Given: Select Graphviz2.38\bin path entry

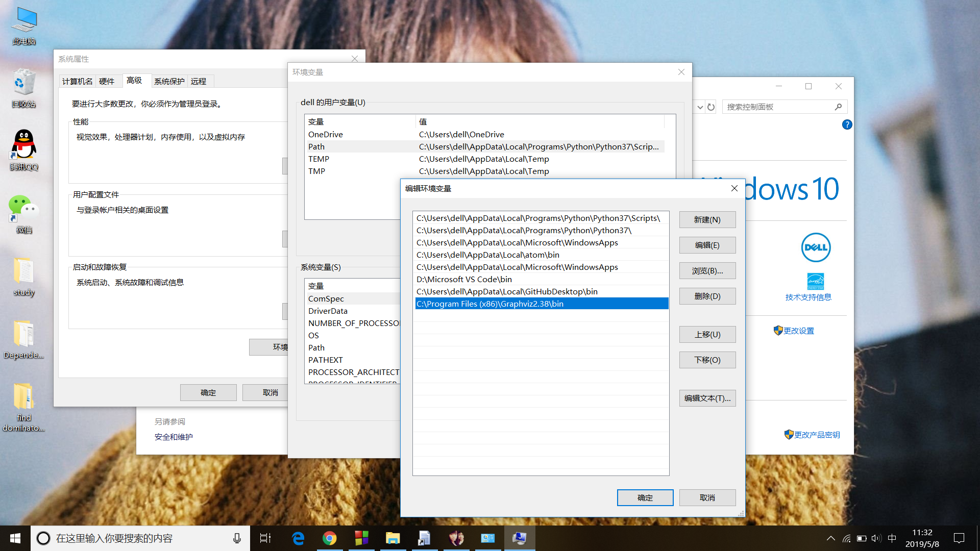Looking at the screenshot, I should click(x=541, y=304).
